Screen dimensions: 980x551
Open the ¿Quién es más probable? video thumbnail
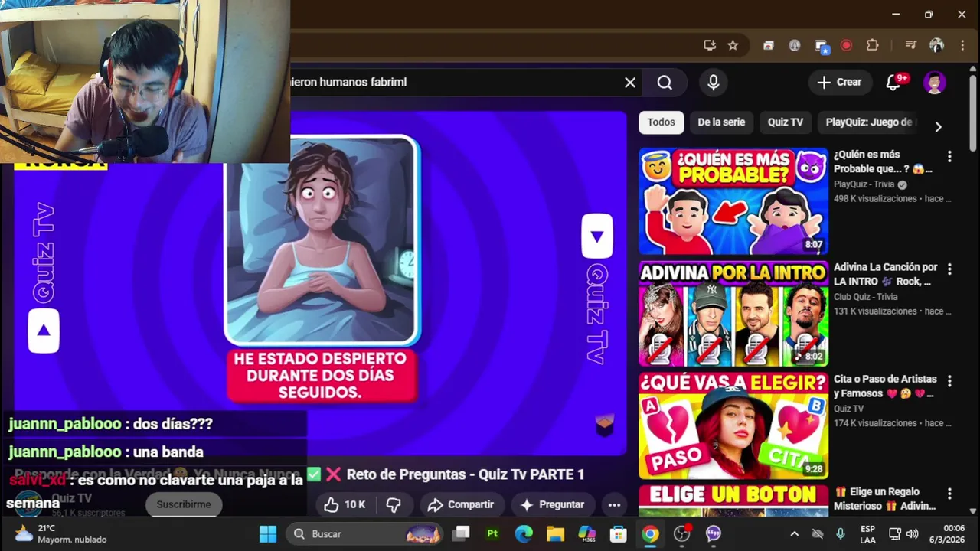pyautogui.click(x=733, y=201)
